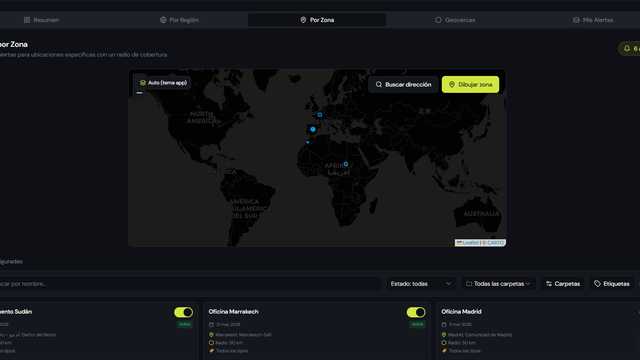
Task: Click the bell alerts counter badge
Action: click(x=630, y=49)
